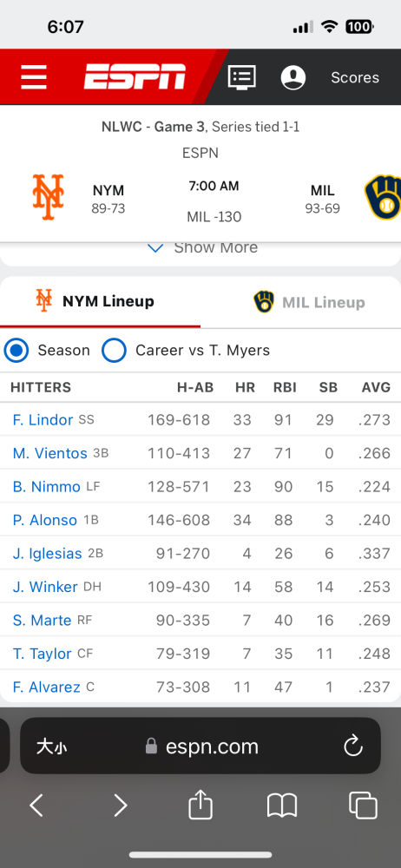Tap the Brewers team logo
This screenshot has height=868, width=401.
click(383, 198)
